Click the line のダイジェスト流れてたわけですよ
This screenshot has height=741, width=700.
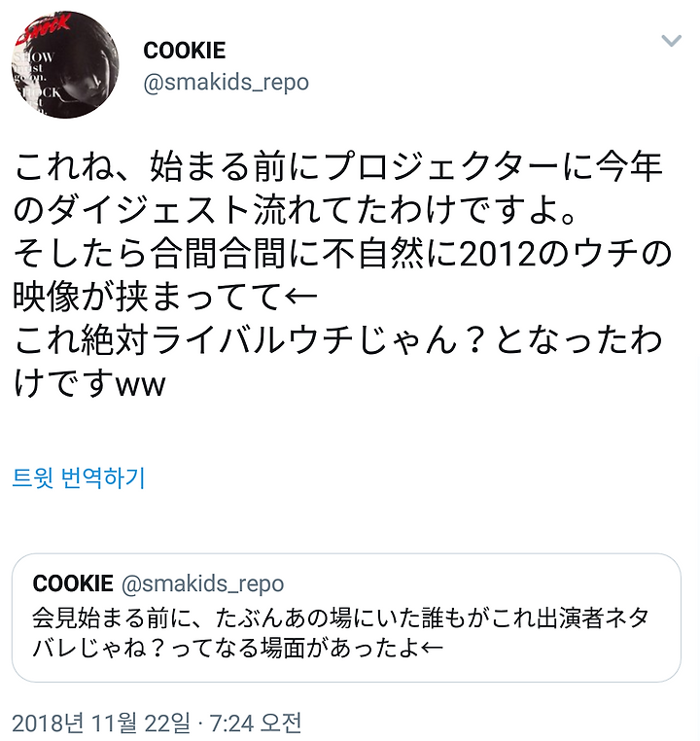pyautogui.click(x=295, y=210)
